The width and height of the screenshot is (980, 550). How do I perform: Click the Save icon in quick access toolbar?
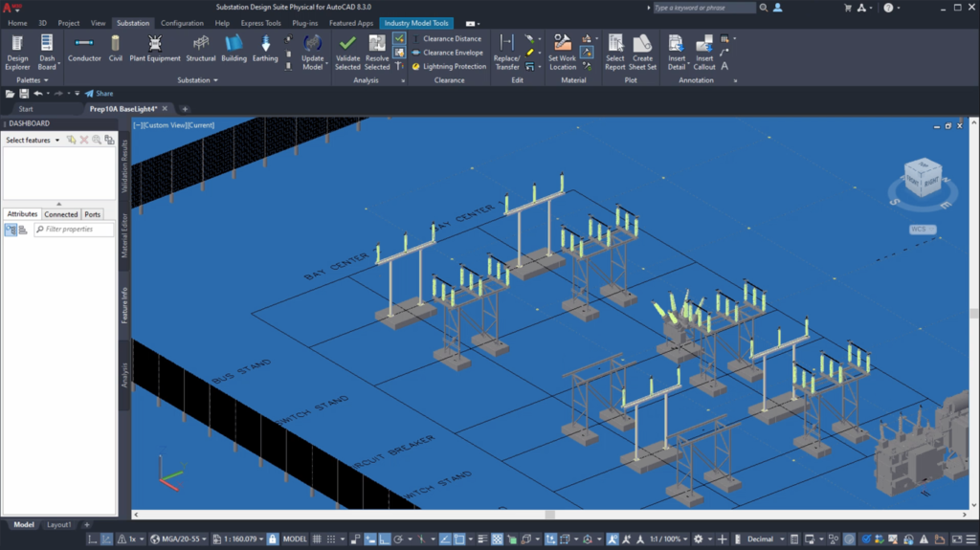click(24, 94)
